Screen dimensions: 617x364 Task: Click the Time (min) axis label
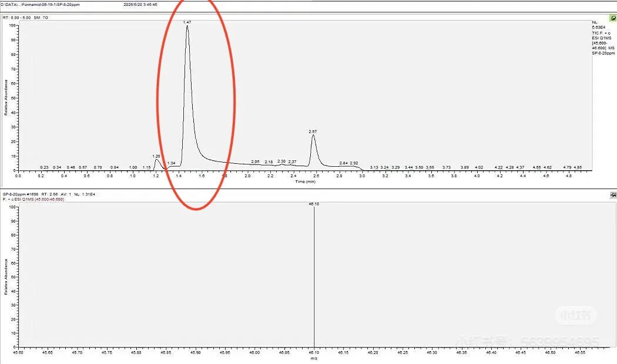[x=306, y=181]
